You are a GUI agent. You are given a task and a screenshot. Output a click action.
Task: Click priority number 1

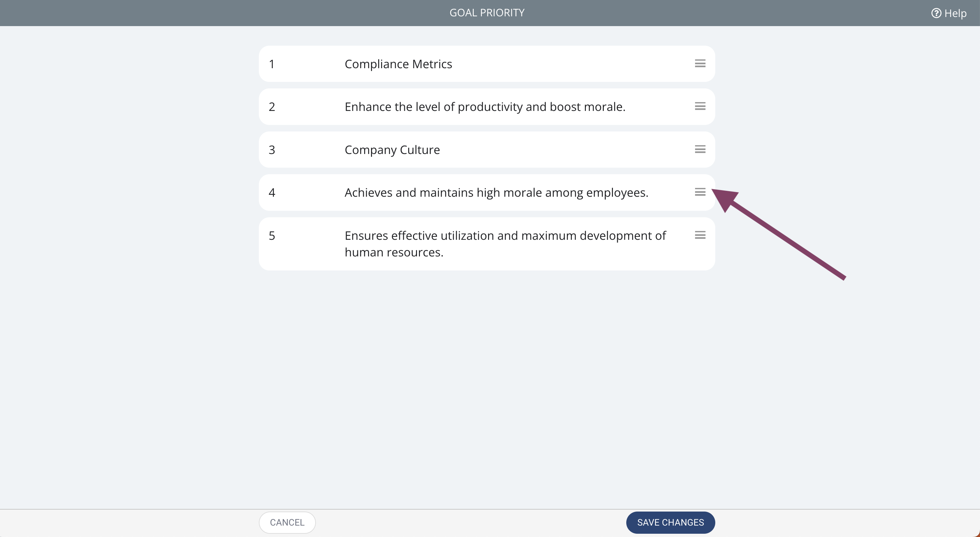point(272,64)
